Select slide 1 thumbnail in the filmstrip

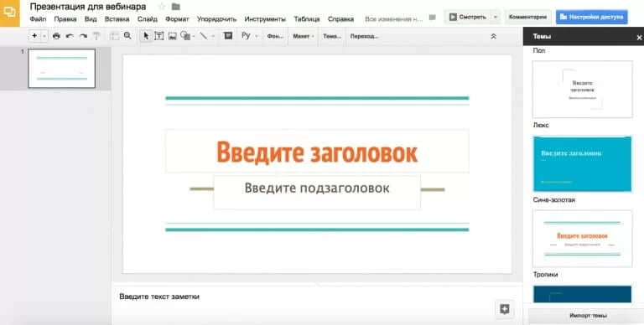pos(61,68)
